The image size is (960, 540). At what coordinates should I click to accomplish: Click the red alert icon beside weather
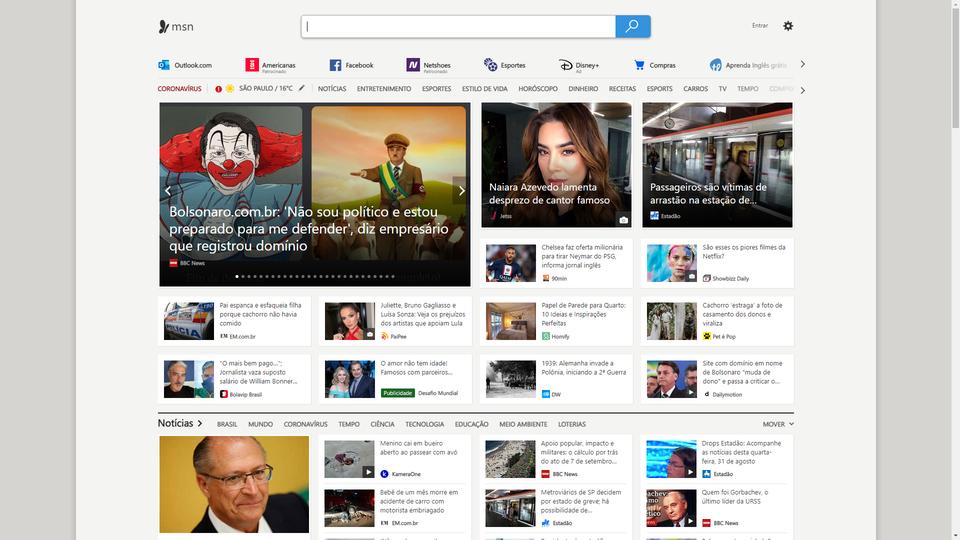point(219,89)
